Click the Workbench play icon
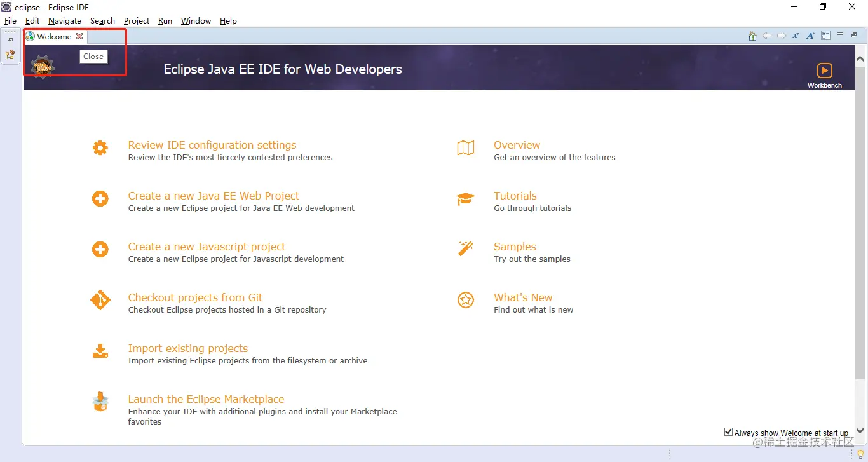Viewport: 868px width, 462px height. pos(825,70)
